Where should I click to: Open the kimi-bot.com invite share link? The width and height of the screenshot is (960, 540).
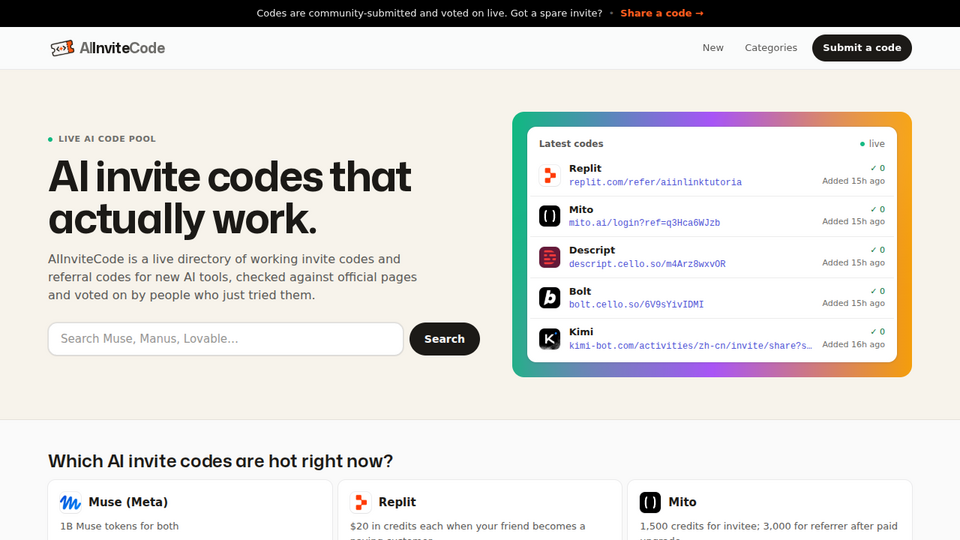click(690, 345)
